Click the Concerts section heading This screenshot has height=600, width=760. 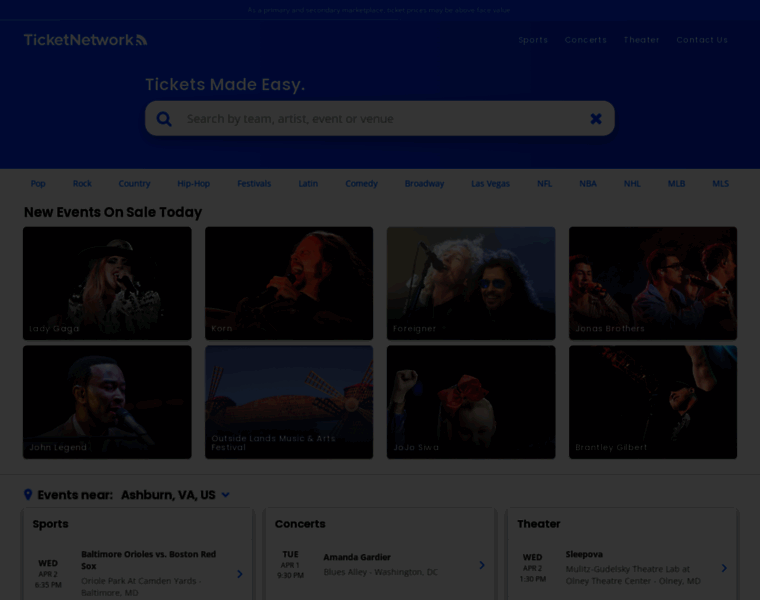[300, 524]
